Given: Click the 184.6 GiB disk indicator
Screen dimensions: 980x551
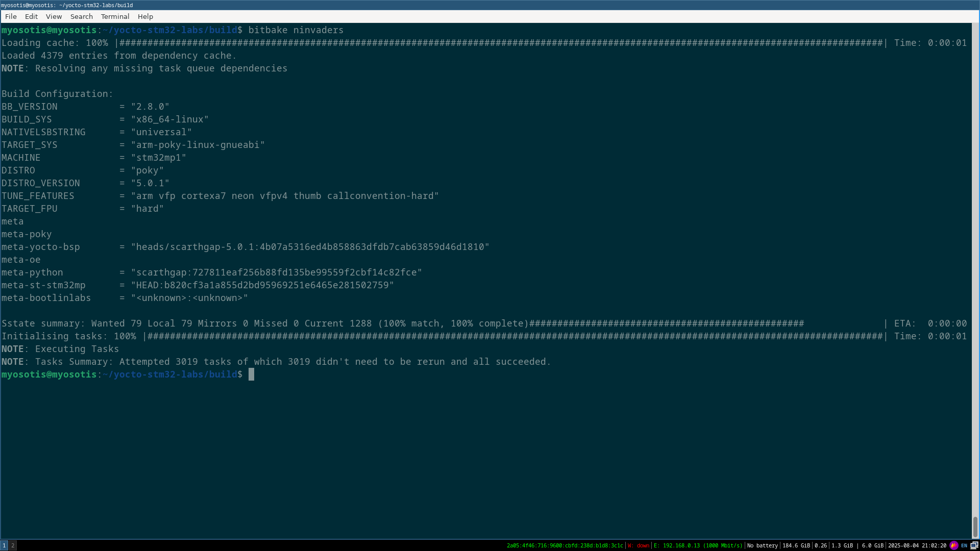Looking at the screenshot, I should 796,545.
